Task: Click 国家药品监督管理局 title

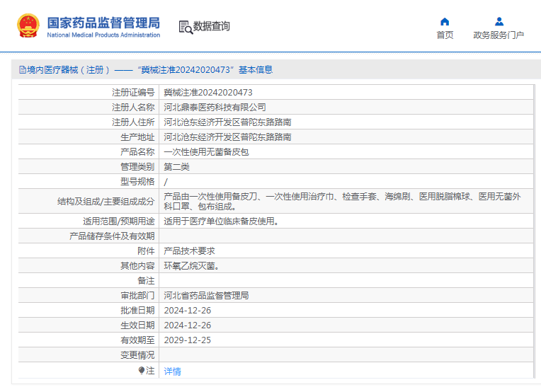Action: pyautogui.click(x=103, y=23)
